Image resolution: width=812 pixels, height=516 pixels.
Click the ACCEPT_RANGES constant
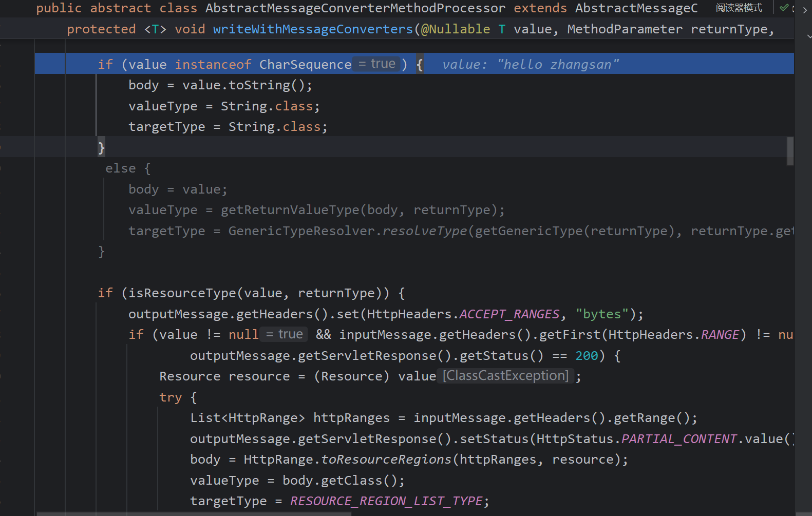[x=509, y=314]
